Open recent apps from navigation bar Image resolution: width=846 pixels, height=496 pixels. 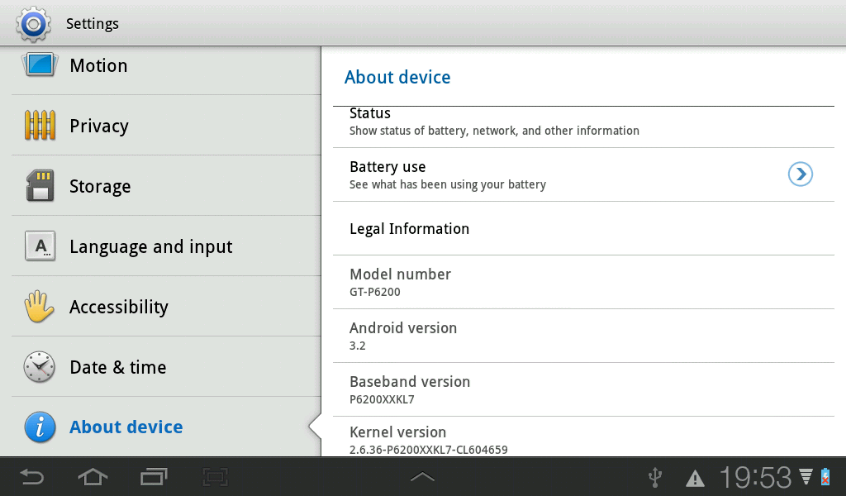(155, 477)
